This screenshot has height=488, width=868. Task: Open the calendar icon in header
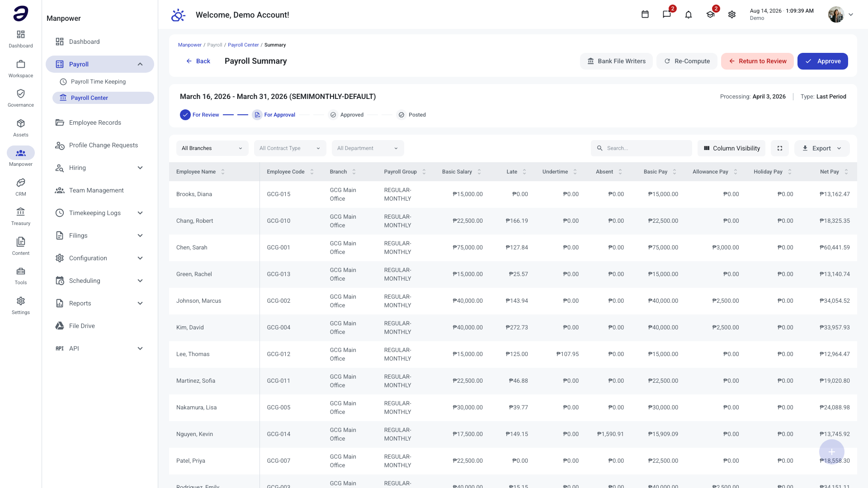click(645, 14)
